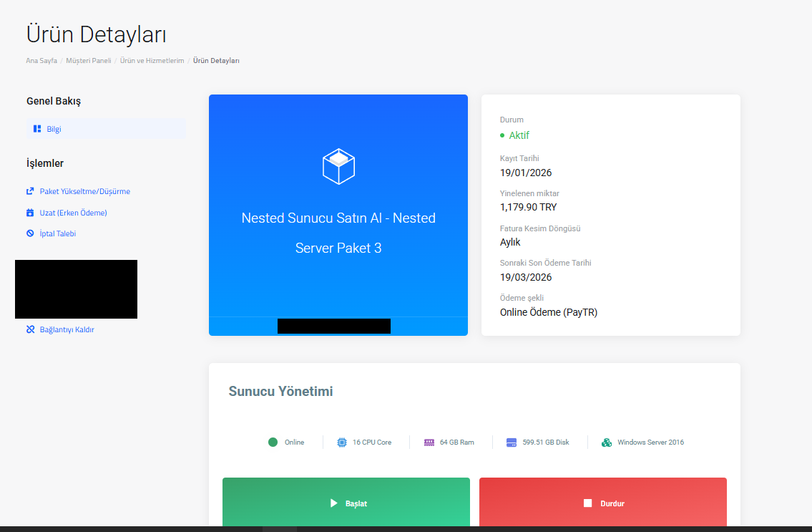The width and height of the screenshot is (812, 532).
Task: Click the green Online status circle
Action: (x=273, y=442)
